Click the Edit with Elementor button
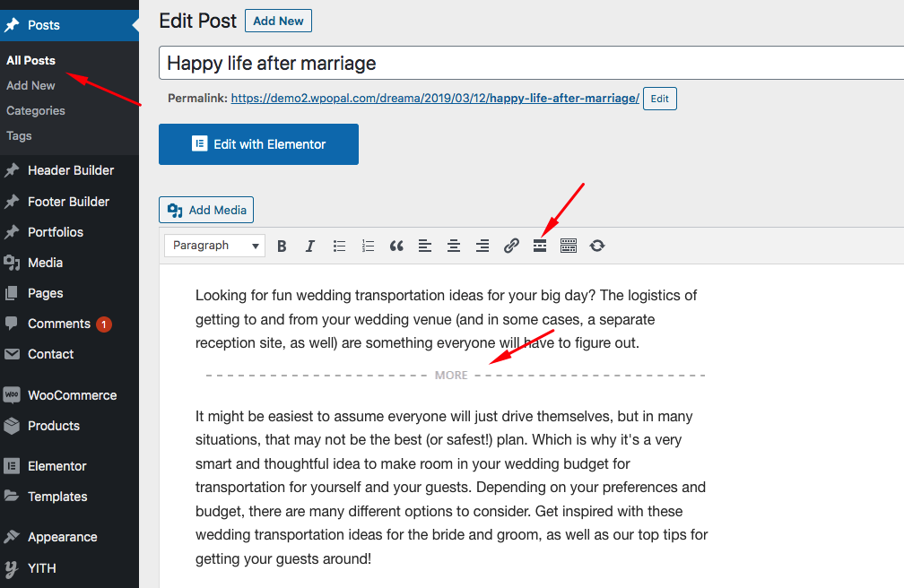The width and height of the screenshot is (904, 588). [258, 144]
